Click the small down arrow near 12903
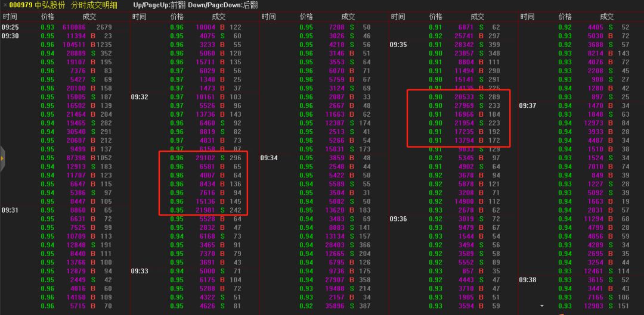The height and width of the screenshot is (315, 644). (542, 306)
